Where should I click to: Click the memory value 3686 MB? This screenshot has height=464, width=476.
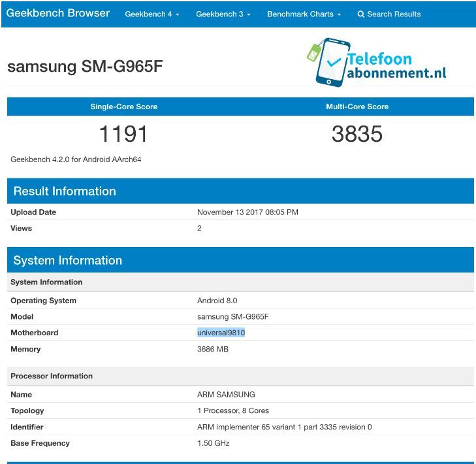click(x=212, y=349)
